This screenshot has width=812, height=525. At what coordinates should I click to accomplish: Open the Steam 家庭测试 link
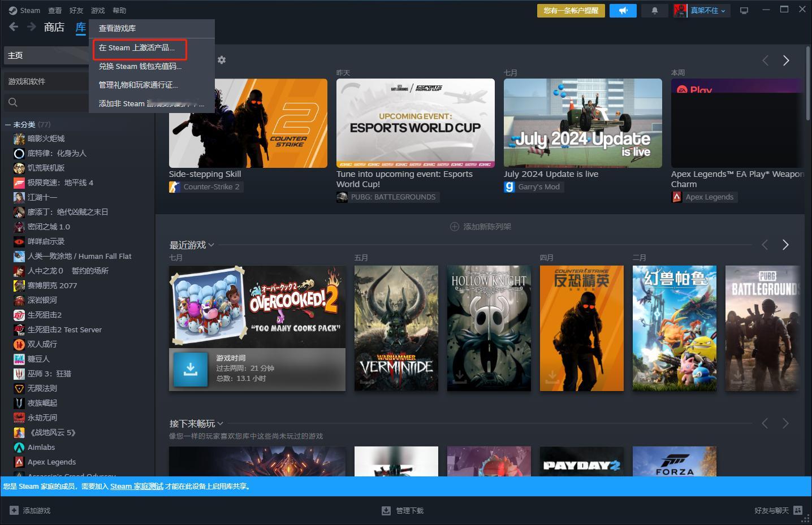point(137,486)
